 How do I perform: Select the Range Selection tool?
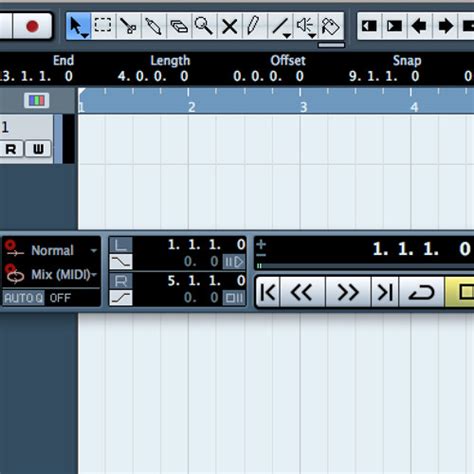click(x=103, y=26)
